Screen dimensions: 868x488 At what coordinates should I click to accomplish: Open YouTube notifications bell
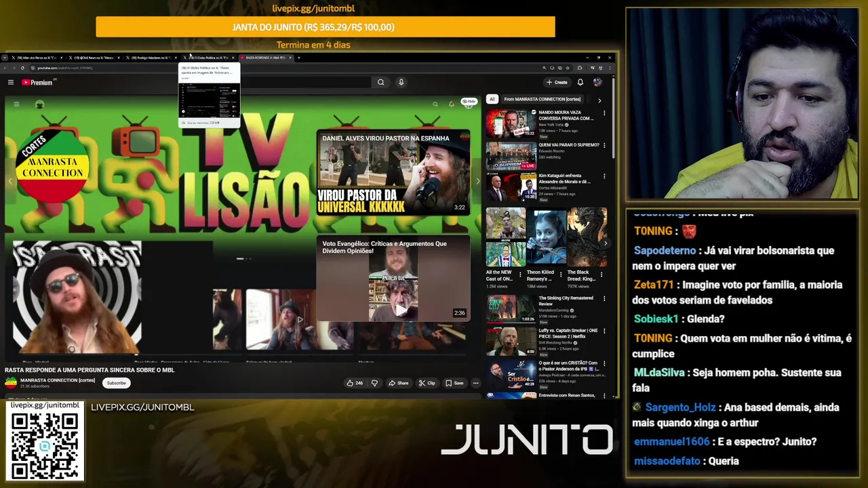580,82
